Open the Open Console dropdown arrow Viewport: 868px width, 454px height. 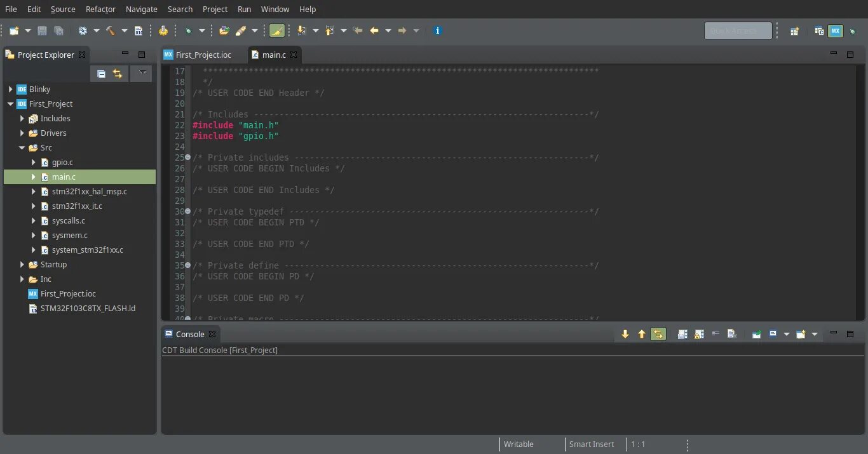click(815, 334)
